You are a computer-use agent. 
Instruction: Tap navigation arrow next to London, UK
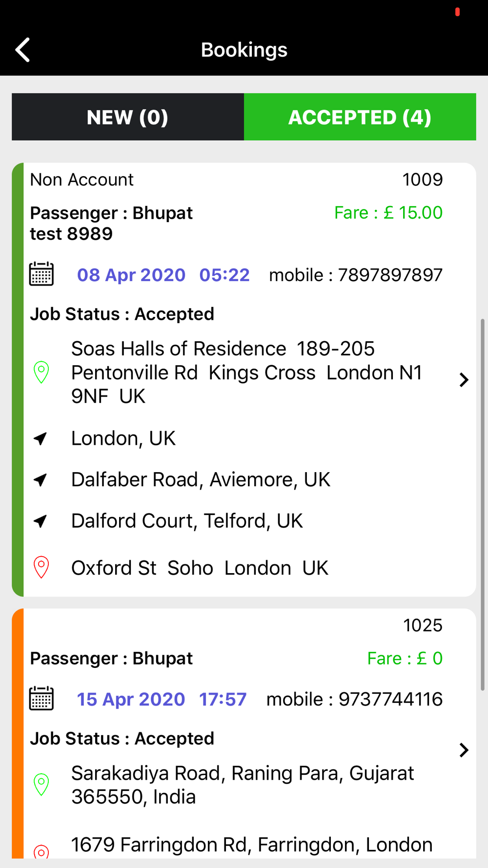41,438
